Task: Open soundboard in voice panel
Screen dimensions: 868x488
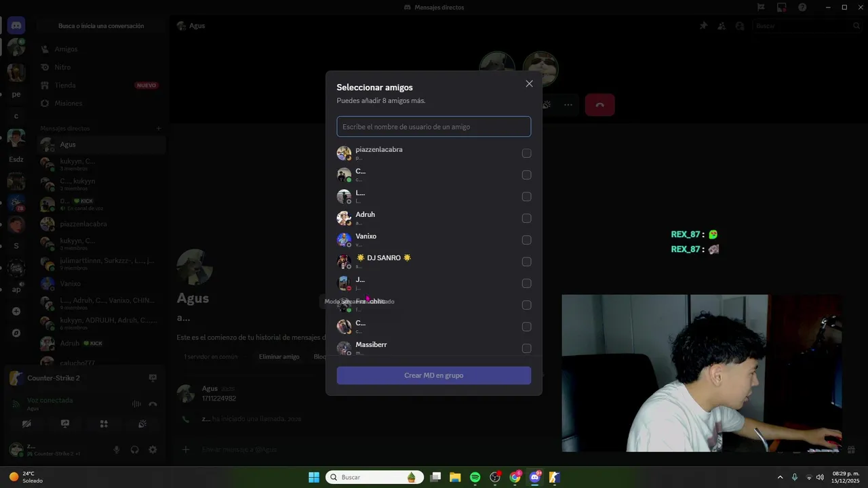Action: [x=142, y=424]
